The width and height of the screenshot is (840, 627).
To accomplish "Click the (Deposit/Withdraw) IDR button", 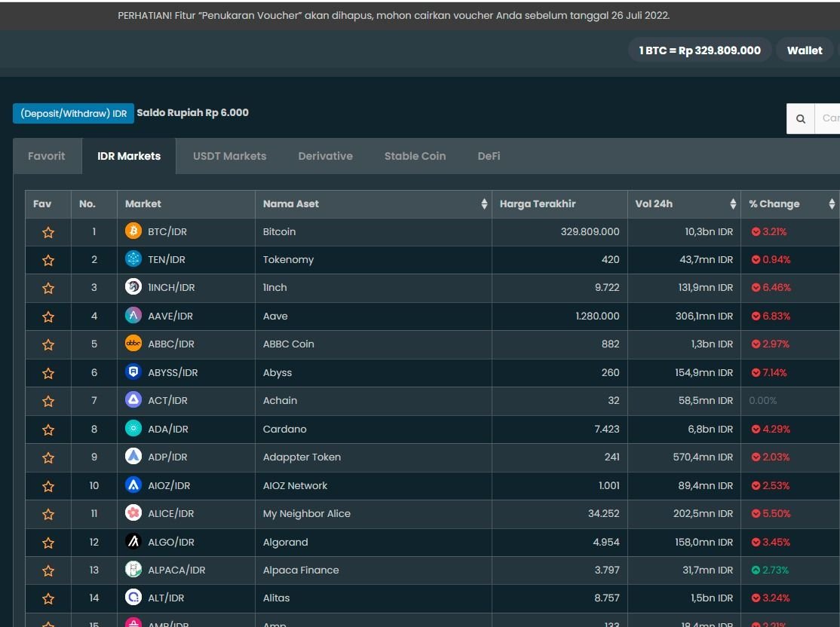I will point(73,113).
